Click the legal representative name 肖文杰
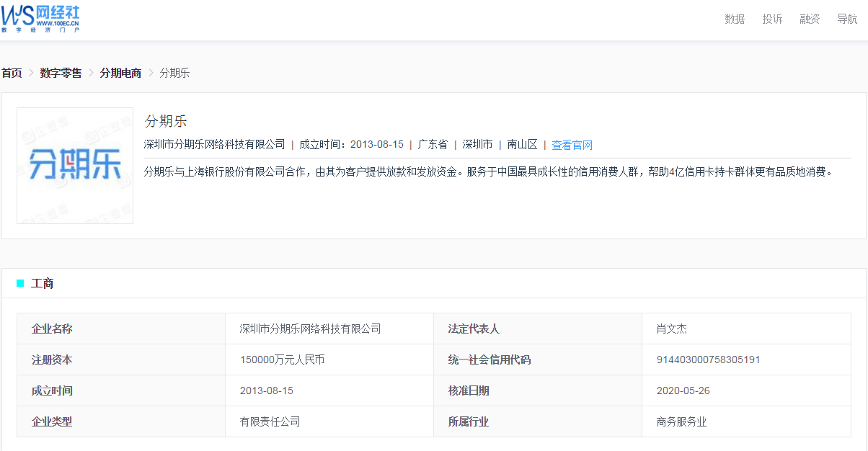The height and width of the screenshot is (451, 868). pos(670,329)
